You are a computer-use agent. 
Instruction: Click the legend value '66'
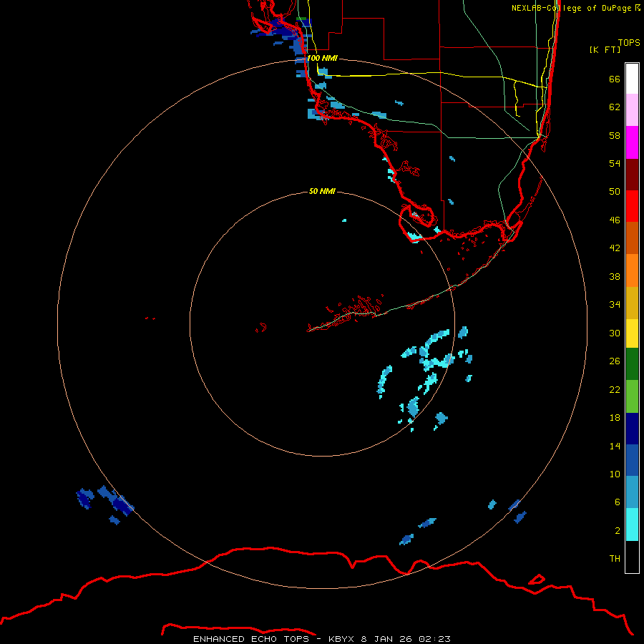(615, 79)
